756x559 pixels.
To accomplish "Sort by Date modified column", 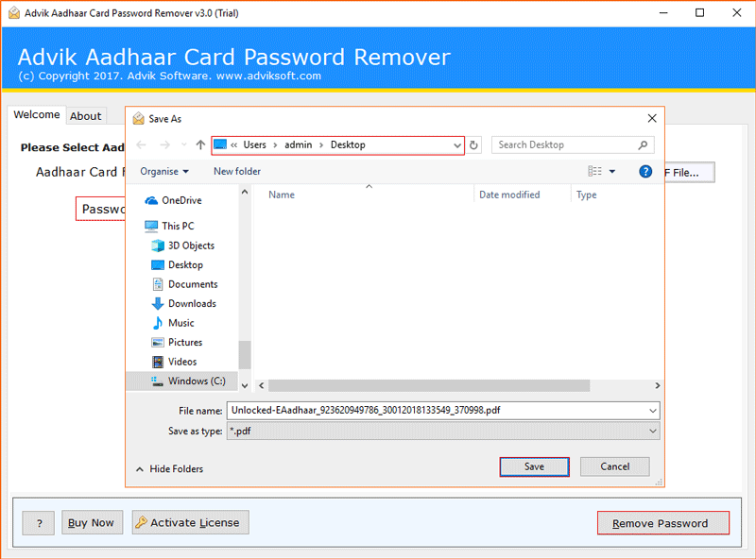I will (509, 195).
